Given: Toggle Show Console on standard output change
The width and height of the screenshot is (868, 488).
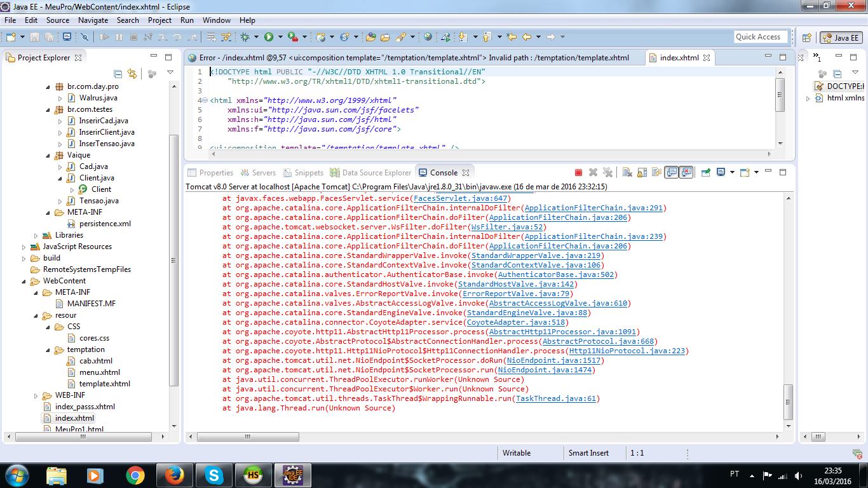Looking at the screenshot, I should pos(673,172).
